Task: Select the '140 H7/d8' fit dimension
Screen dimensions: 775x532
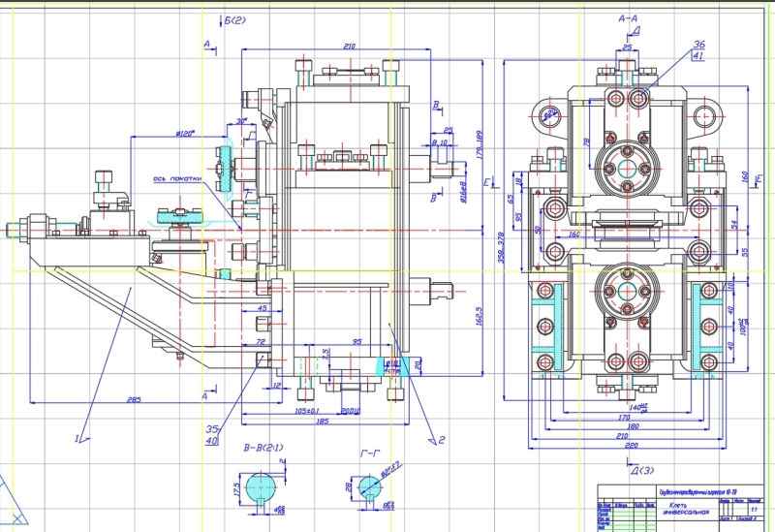Action: point(638,407)
